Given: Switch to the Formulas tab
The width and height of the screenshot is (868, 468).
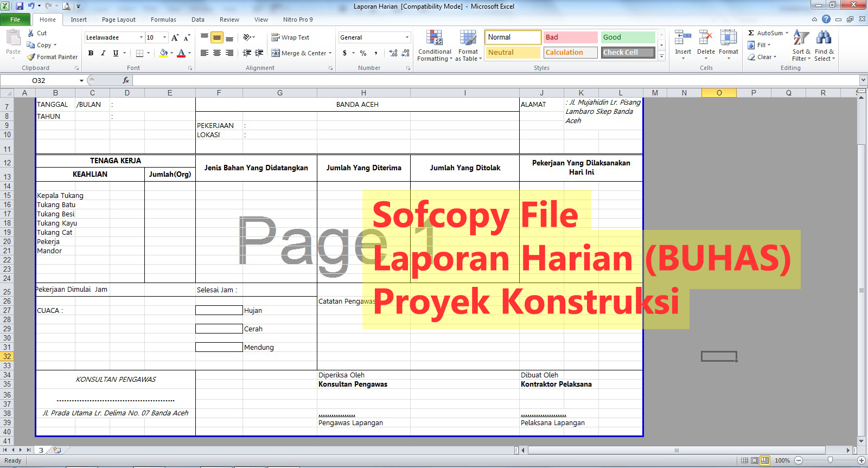Looking at the screenshot, I should click(x=163, y=20).
